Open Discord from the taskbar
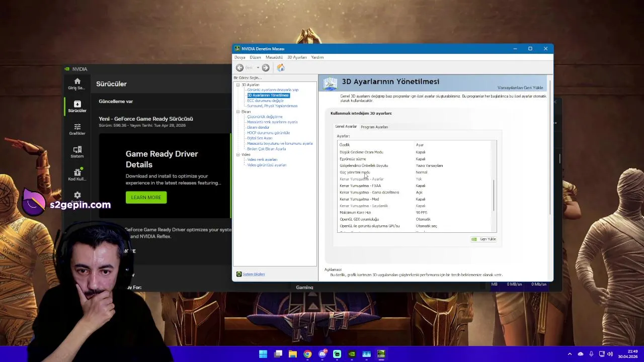Screen dimensions: 644x362 tap(323, 354)
